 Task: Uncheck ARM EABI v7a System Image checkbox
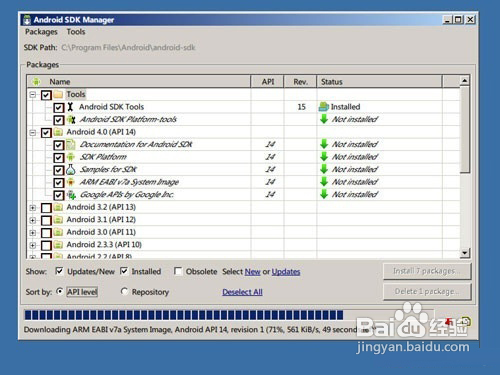click(59, 183)
